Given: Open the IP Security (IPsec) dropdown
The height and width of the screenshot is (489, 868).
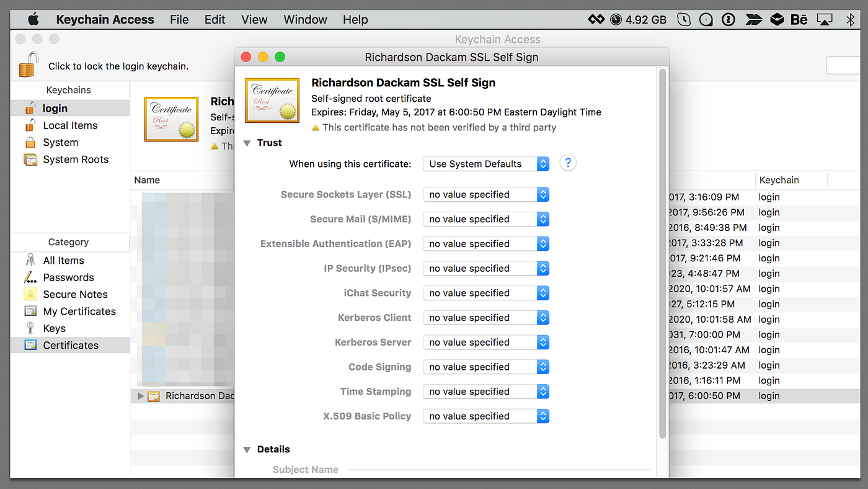Looking at the screenshot, I should (x=486, y=268).
